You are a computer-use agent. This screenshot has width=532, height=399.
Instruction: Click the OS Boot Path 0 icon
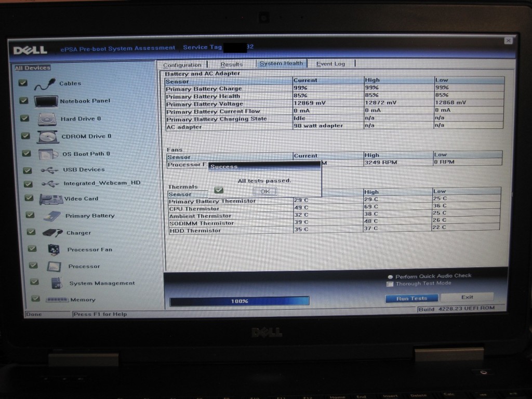point(48,154)
